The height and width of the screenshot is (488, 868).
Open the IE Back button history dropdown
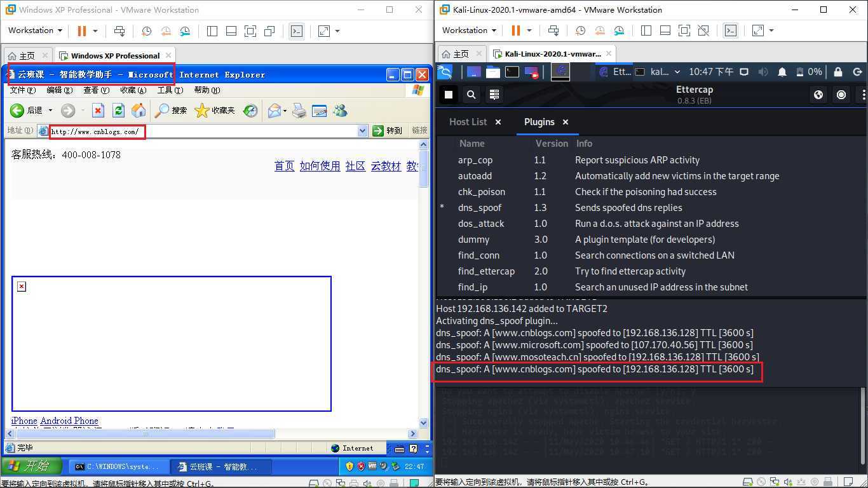[51, 111]
